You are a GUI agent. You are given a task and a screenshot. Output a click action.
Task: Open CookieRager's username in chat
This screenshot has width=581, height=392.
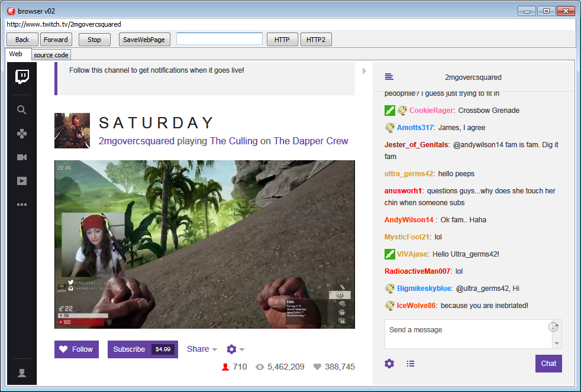click(431, 111)
